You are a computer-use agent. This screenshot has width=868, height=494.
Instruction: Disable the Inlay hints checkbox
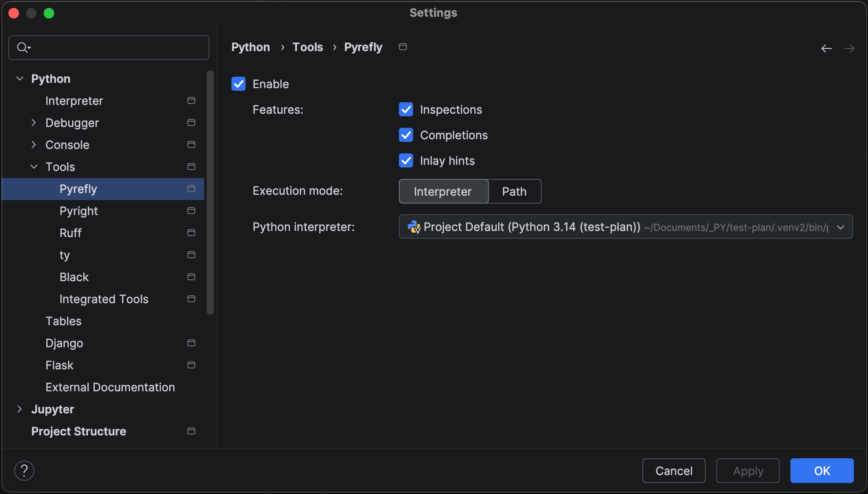406,160
